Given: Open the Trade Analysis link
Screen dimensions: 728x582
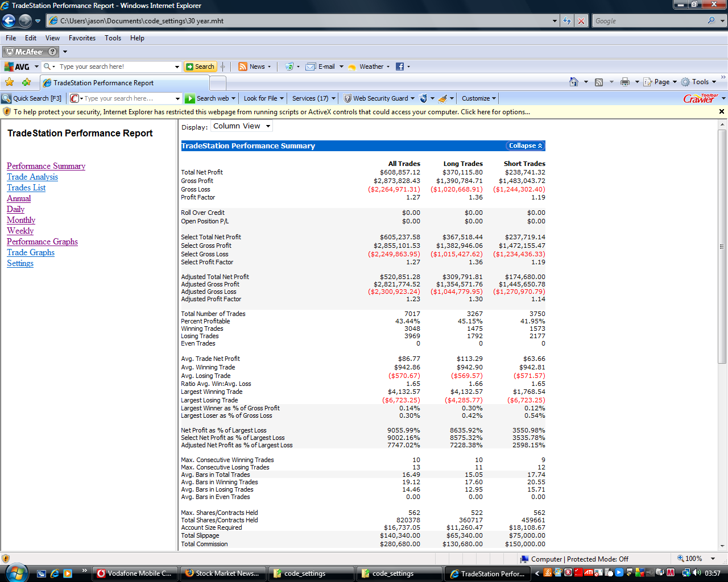Looking at the screenshot, I should pyautogui.click(x=32, y=177).
